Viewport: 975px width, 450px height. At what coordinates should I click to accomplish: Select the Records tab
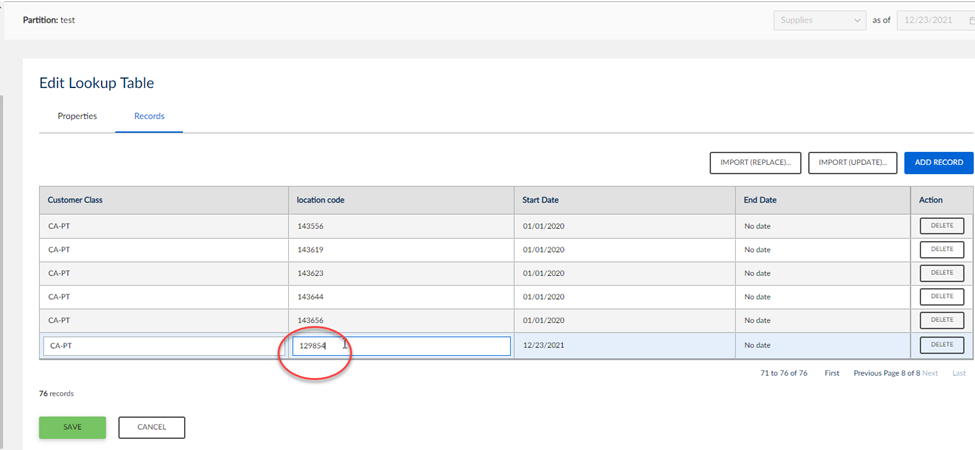[x=149, y=116]
